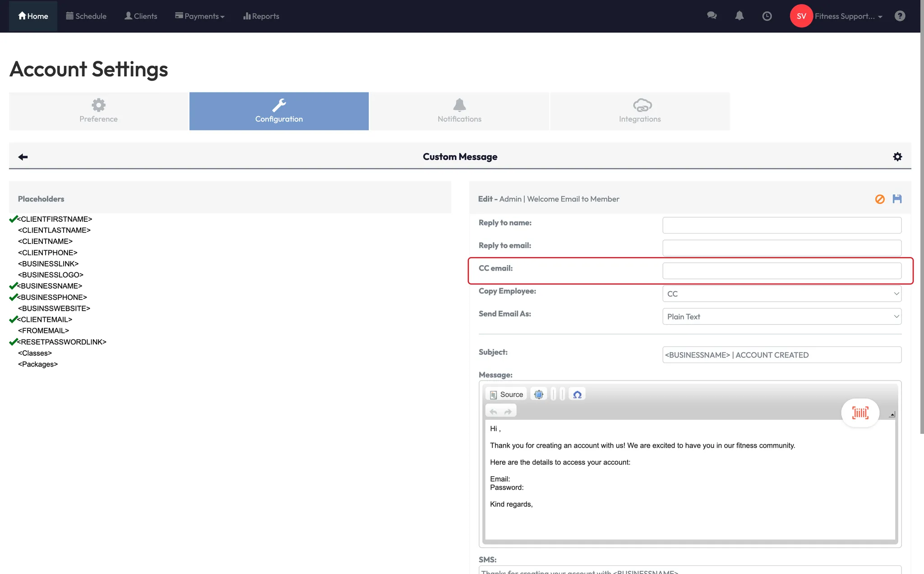Viewport: 924px width, 574px height.
Task: Insert the <BUSINESSLOGO> placeholder
Action: click(51, 275)
